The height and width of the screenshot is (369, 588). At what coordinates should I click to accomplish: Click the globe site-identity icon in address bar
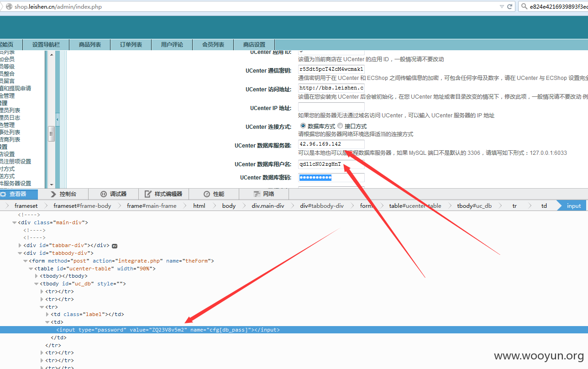coord(8,6)
